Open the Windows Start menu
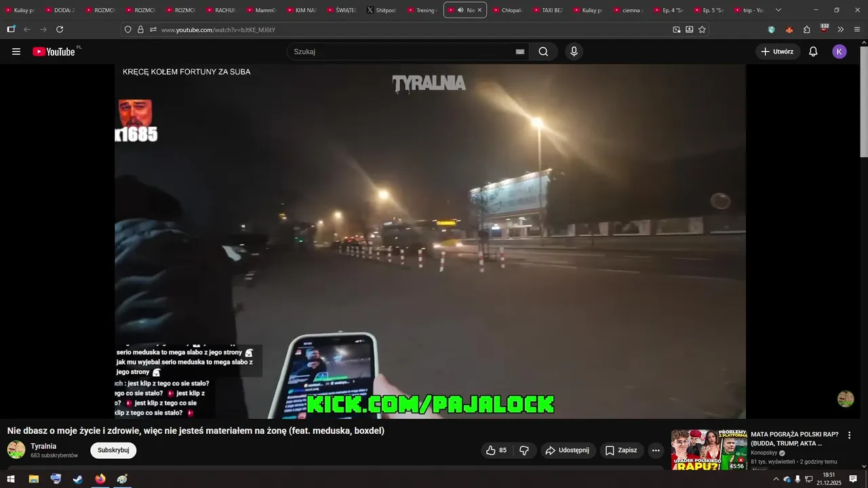Viewport: 868px width, 488px height. coord(11,479)
